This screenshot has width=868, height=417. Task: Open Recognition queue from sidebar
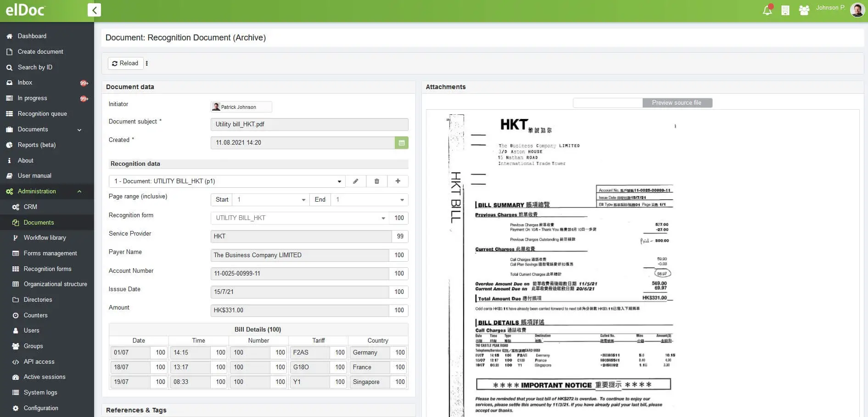click(x=42, y=114)
